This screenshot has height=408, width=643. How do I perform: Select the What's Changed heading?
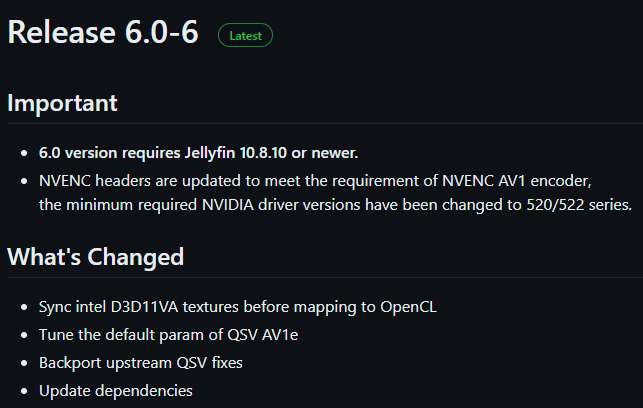point(95,257)
